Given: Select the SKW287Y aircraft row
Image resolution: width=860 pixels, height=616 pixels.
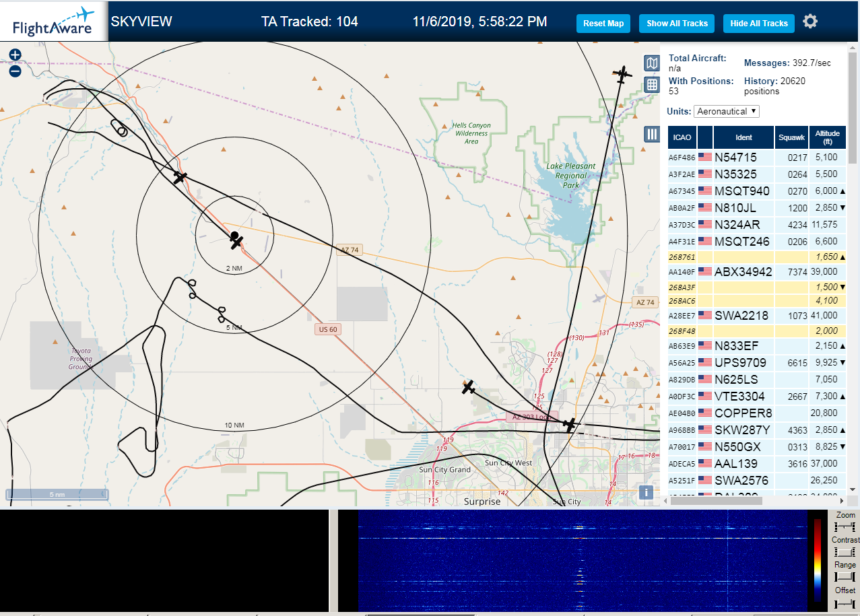Looking at the screenshot, I should tap(757, 430).
